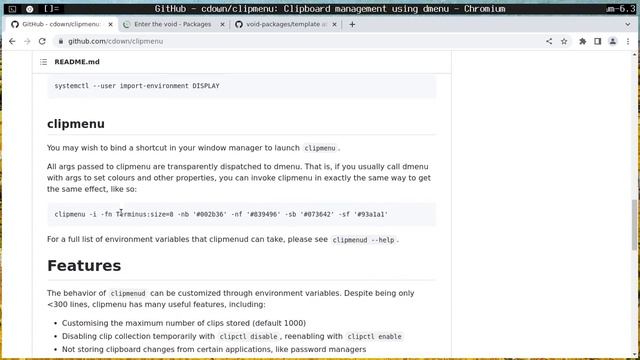Click the page vertical scrollbar thumb
The width and height of the screenshot is (640, 360).
tap(635, 224)
